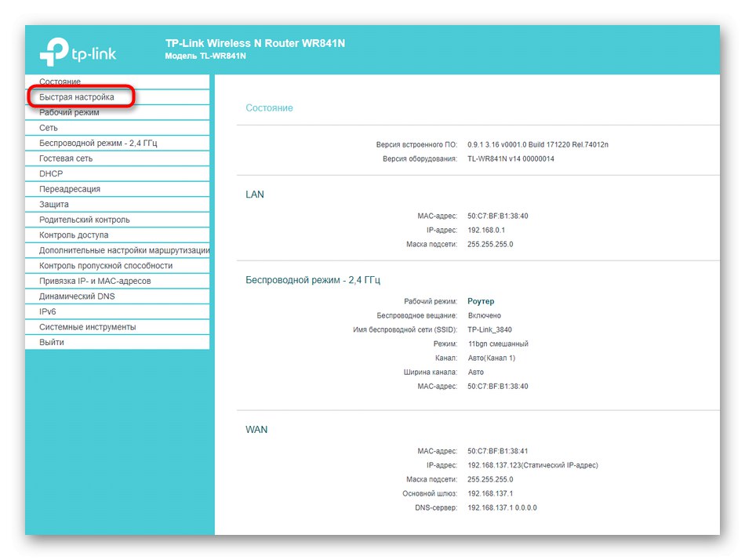The image size is (745, 560).
Task: Click the Основной шлюз label
Action: [x=430, y=493]
